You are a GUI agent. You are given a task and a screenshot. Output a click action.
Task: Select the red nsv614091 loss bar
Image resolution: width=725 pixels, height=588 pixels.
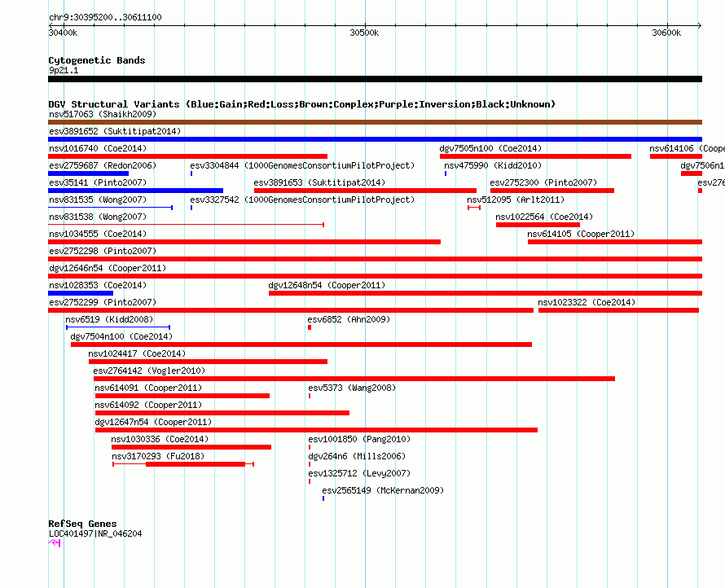point(182,396)
